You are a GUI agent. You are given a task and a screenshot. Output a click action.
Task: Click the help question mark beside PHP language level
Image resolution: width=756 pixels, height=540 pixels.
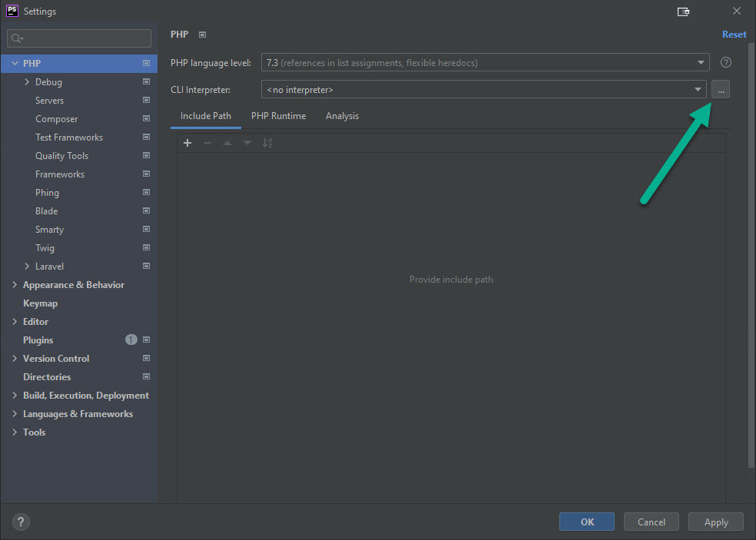click(x=725, y=63)
